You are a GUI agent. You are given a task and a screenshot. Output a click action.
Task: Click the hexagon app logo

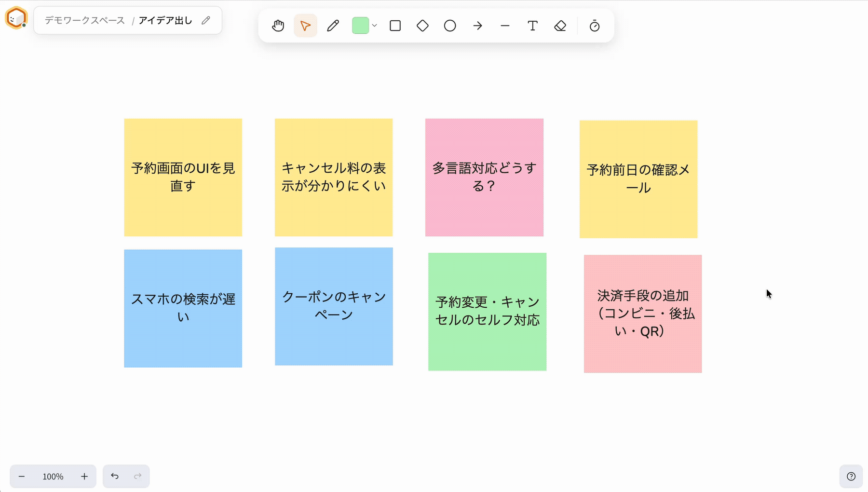pos(16,18)
